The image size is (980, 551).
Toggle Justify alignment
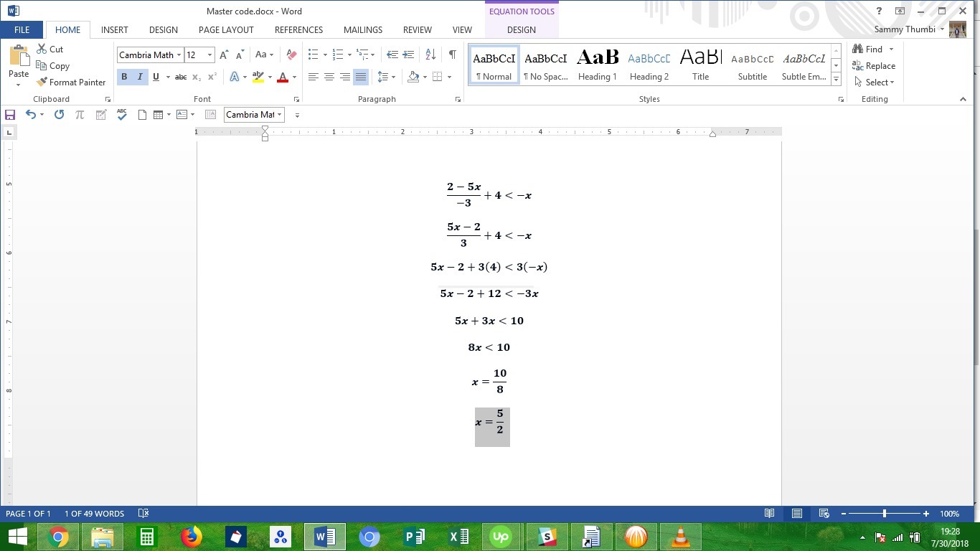pos(360,77)
